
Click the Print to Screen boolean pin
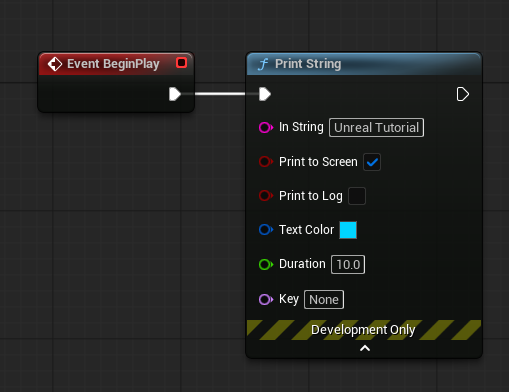click(x=266, y=162)
